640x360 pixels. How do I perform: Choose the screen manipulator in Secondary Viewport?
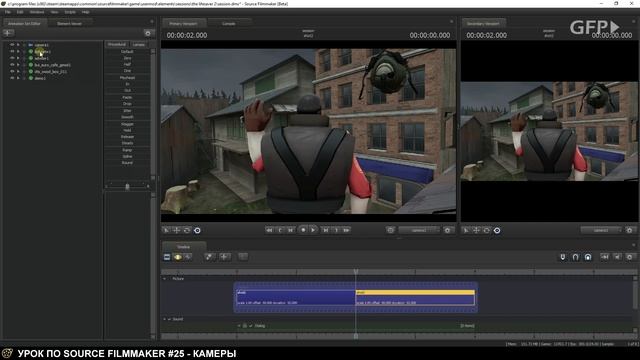497,230
